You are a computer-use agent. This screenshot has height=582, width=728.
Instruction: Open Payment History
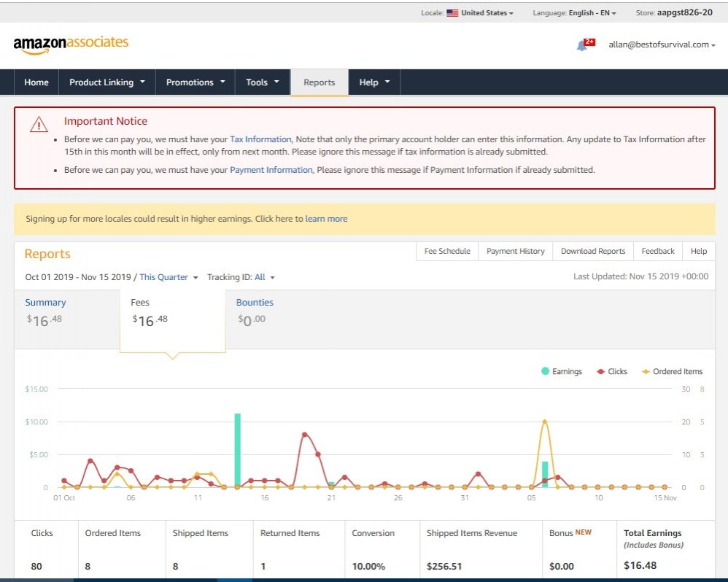pos(515,251)
